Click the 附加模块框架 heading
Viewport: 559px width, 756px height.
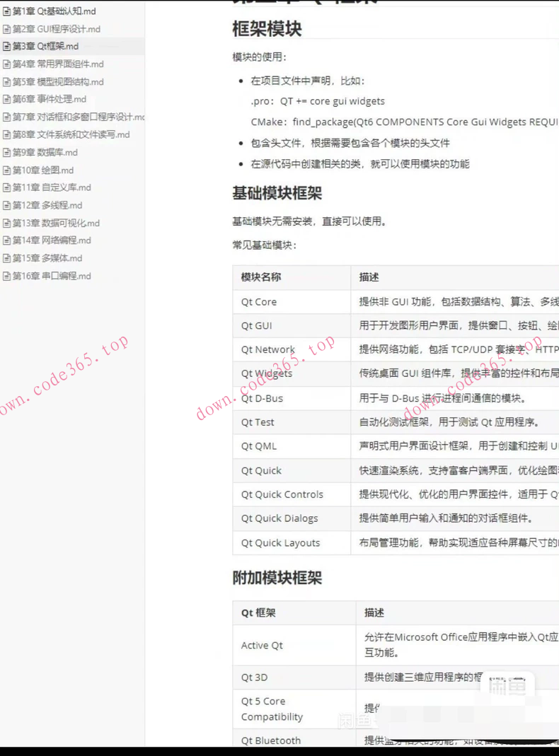pyautogui.click(x=277, y=578)
